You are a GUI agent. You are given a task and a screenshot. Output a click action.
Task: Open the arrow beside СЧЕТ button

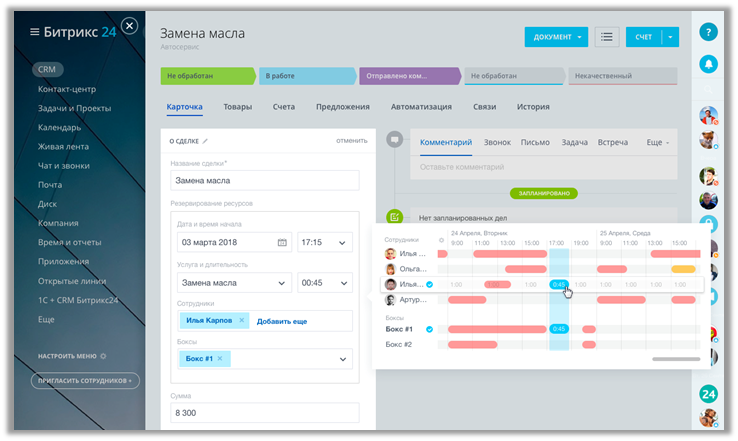[x=670, y=37]
